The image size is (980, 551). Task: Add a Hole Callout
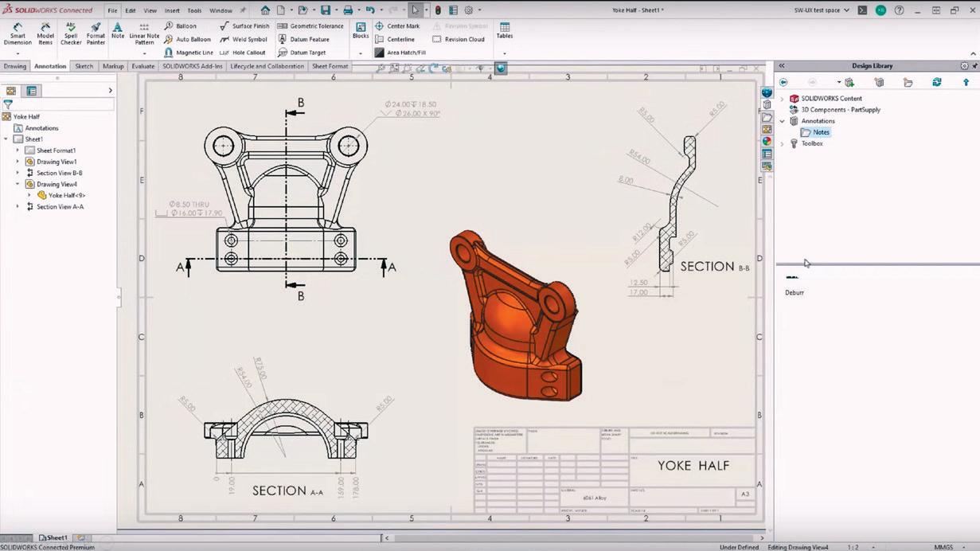[x=243, y=53]
